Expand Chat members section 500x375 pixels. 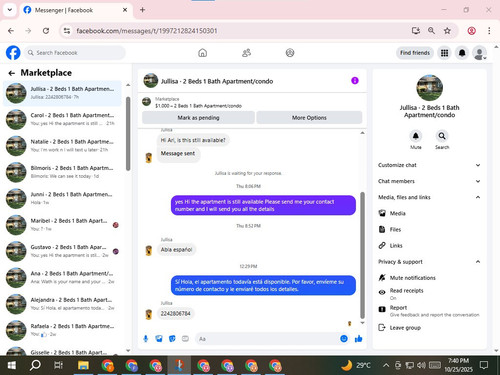click(429, 181)
